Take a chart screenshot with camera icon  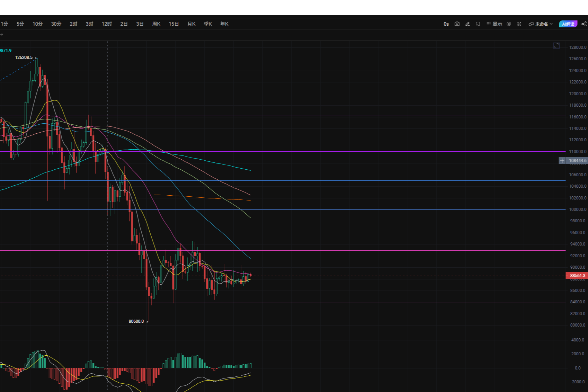pos(457,24)
